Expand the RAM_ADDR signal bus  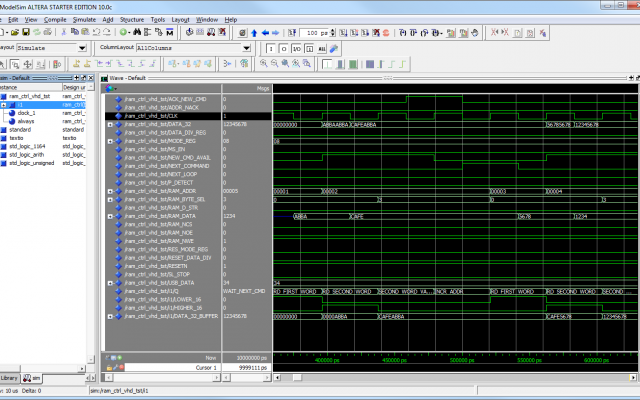click(x=110, y=190)
